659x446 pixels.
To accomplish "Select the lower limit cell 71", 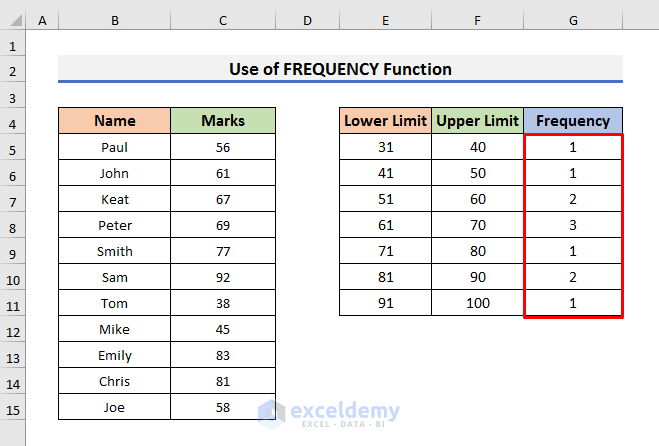I will 385,251.
